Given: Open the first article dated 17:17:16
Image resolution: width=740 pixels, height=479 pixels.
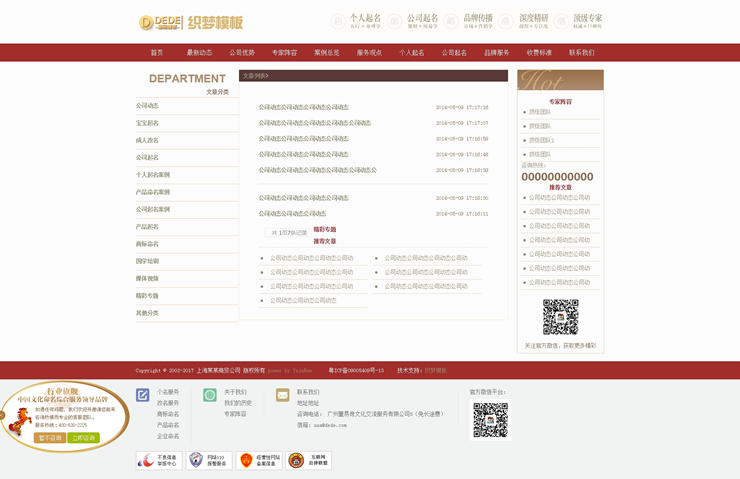Looking at the screenshot, I should click(x=304, y=107).
